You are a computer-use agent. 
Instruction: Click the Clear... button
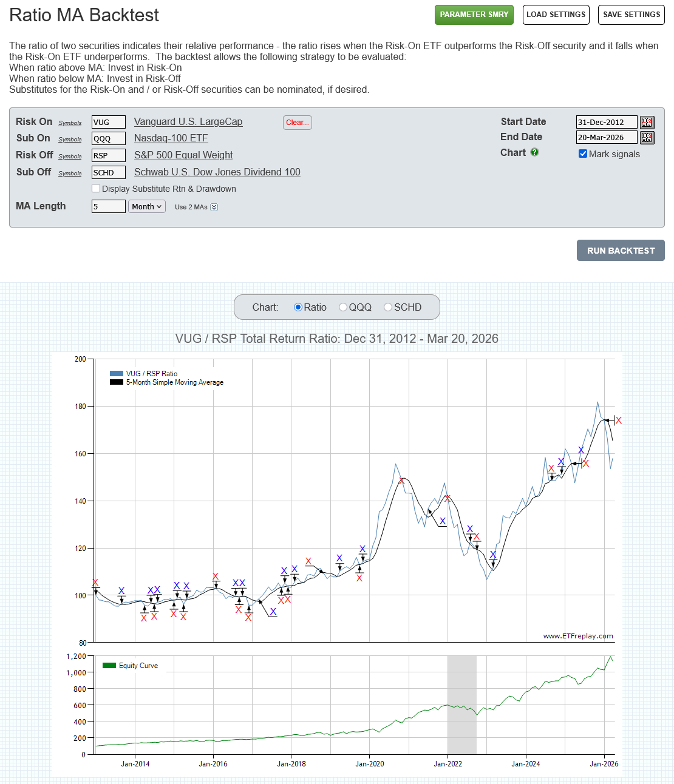click(x=297, y=123)
